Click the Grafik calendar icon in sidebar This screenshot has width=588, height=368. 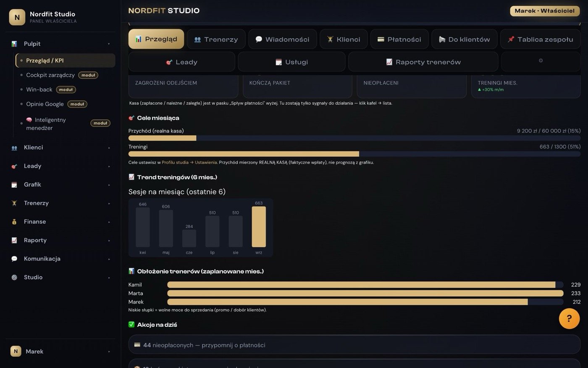point(14,185)
